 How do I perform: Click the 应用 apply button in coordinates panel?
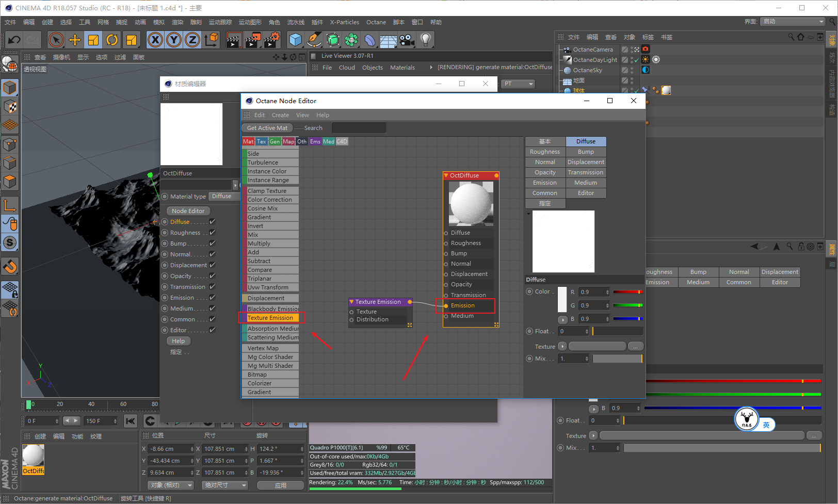280,485
